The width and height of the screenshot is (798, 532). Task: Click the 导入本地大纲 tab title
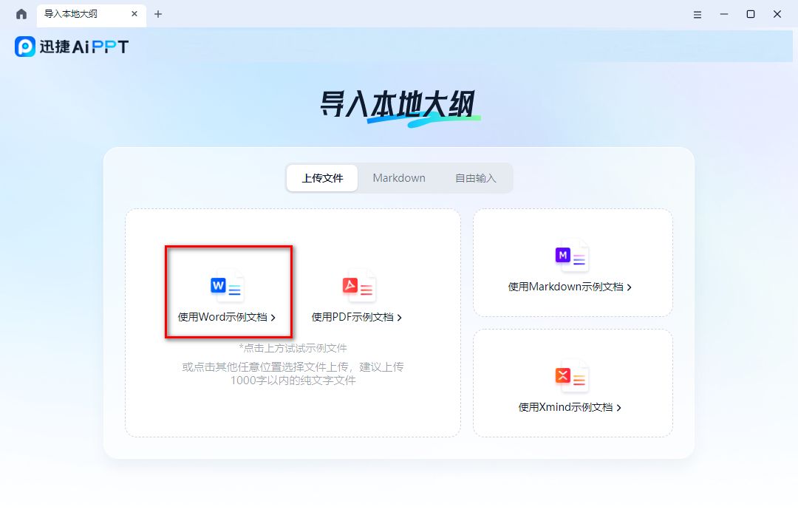coord(71,14)
